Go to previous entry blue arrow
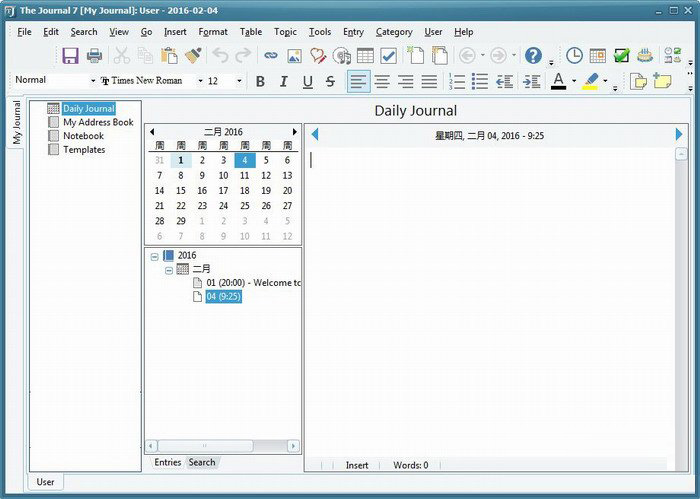Image resolution: width=700 pixels, height=499 pixels. click(315, 134)
